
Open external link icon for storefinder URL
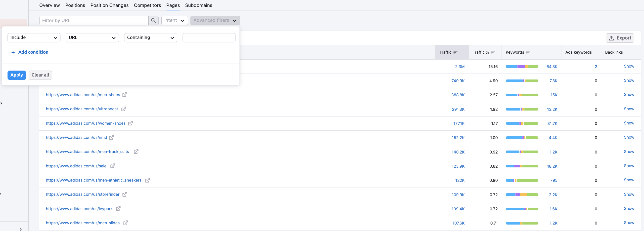125,194
